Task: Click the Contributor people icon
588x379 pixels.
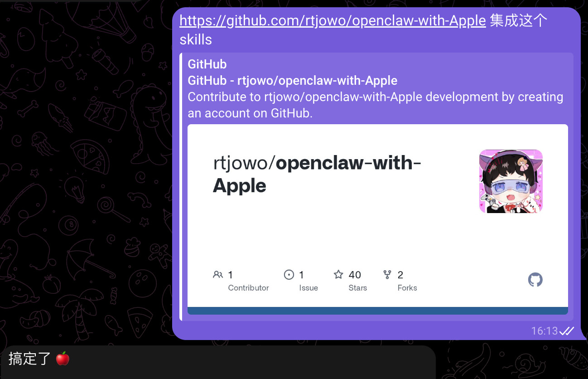Action: pyautogui.click(x=218, y=275)
